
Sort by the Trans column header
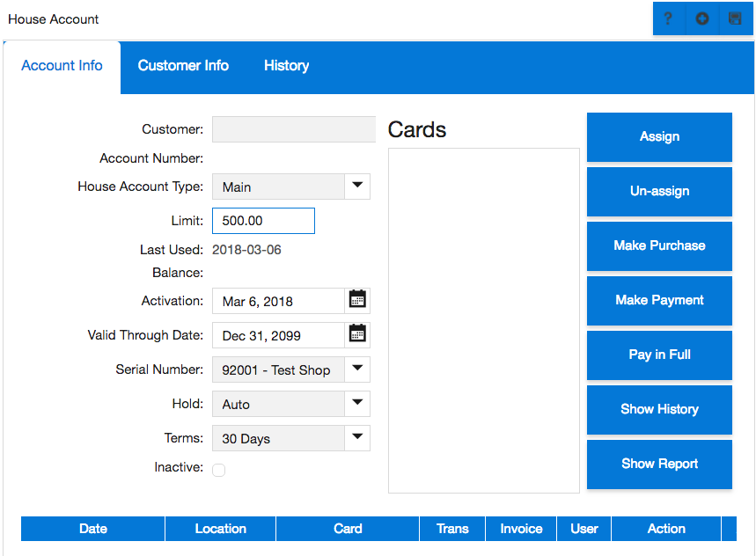[452, 529]
